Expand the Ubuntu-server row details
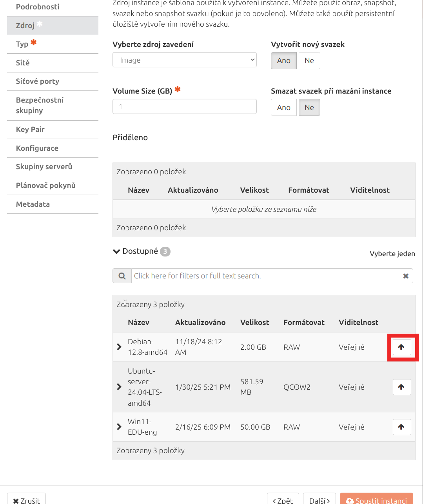 point(119,387)
